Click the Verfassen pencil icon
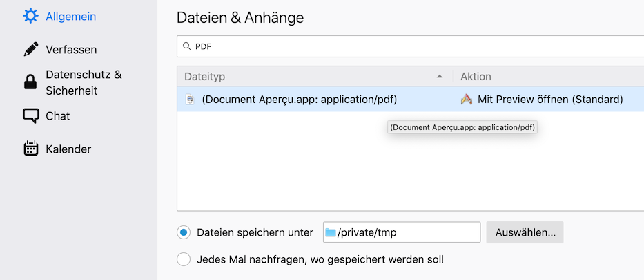 tap(30, 50)
